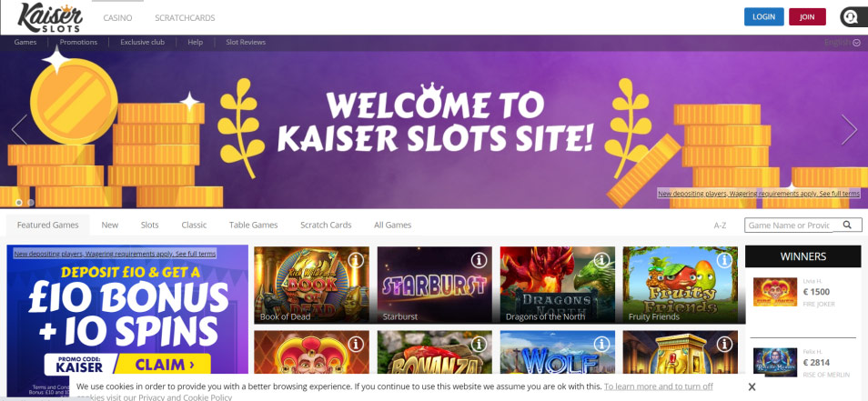Claim the KAISER promo bonus
868x401 pixels.
(165, 365)
